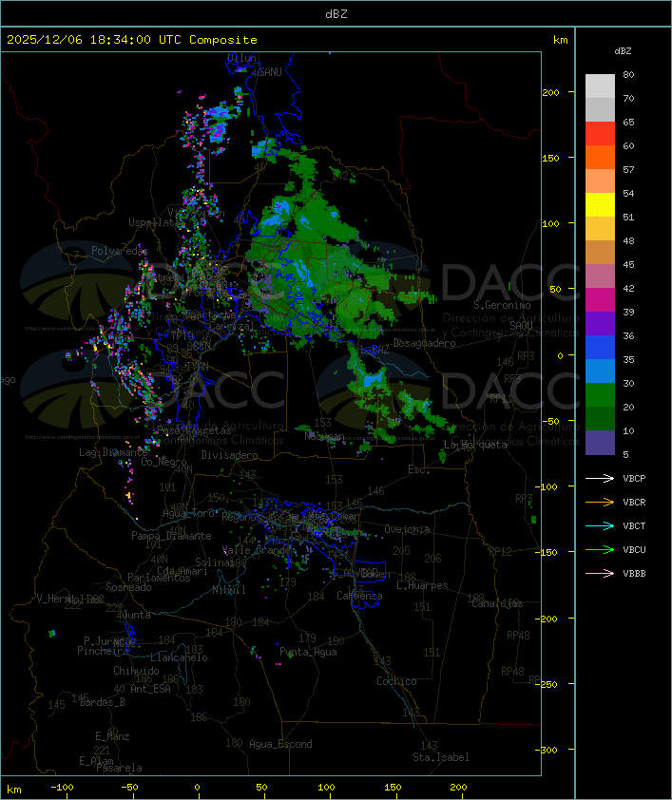Click the Polvaredas map label
672x800 pixels.
[x=120, y=251]
